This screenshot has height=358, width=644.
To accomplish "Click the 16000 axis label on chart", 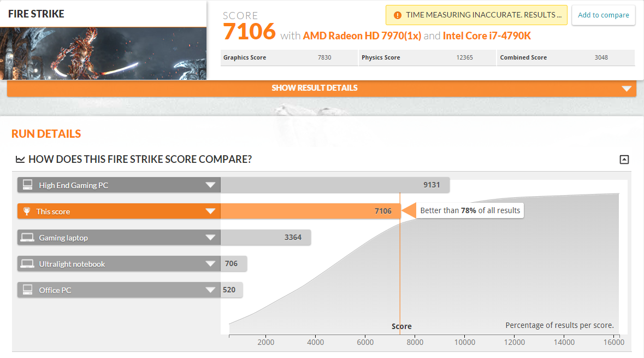I will [x=613, y=342].
